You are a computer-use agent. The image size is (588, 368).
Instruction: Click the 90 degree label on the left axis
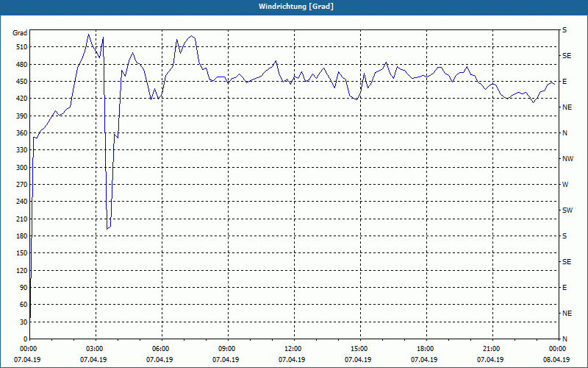(24, 287)
